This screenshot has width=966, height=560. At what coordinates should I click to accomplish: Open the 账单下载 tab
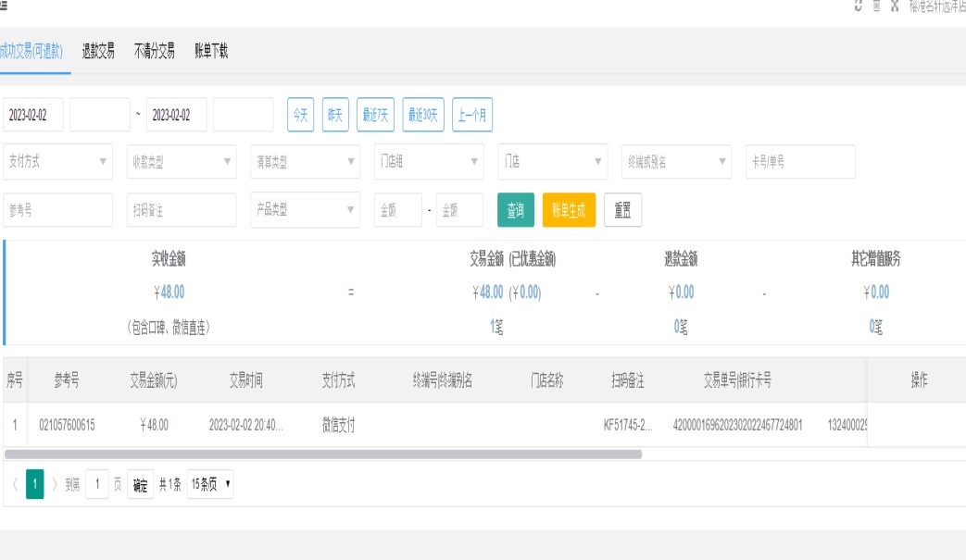coord(211,52)
